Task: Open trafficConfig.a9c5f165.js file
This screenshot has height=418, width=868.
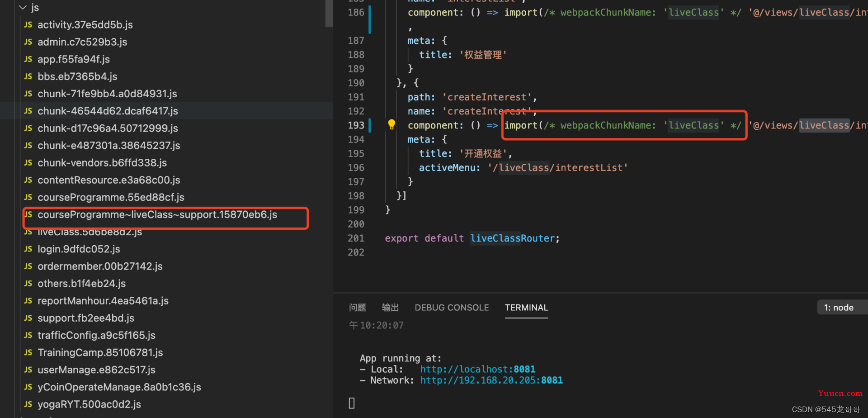Action: 96,335
